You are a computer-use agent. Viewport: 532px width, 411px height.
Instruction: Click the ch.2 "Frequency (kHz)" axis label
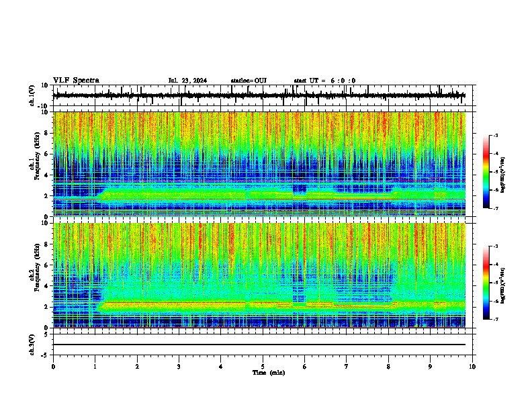(38, 267)
